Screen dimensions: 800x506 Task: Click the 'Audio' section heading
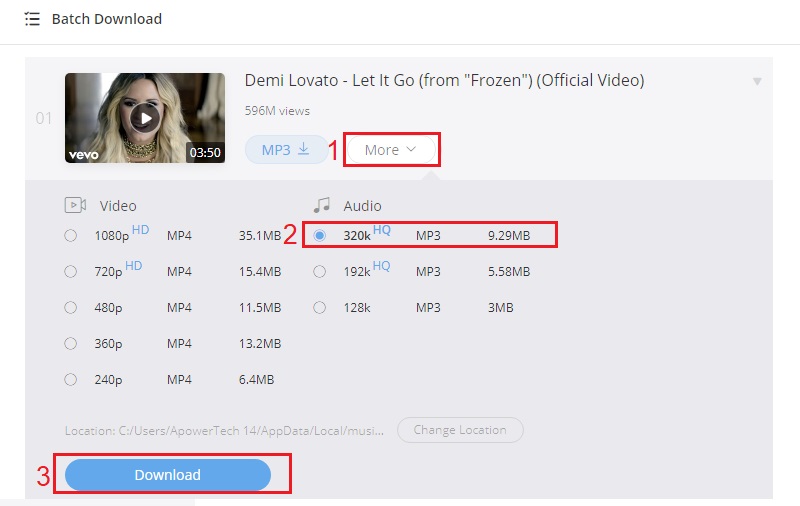click(x=362, y=206)
